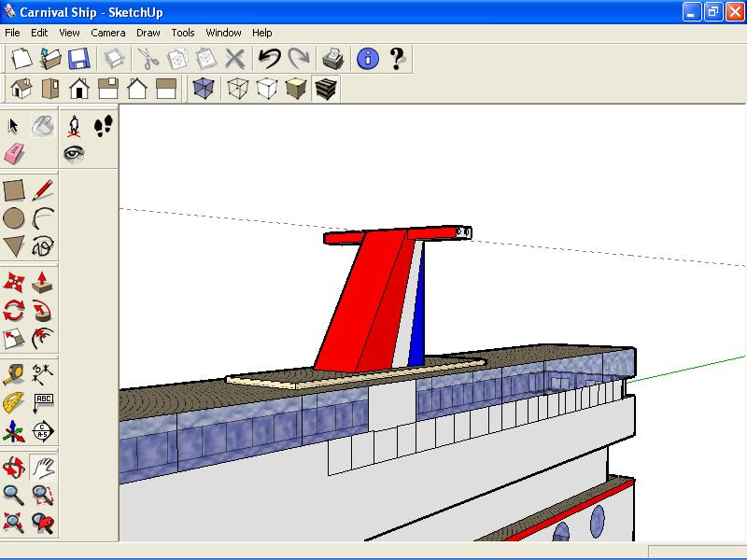Viewport: 747px width, 560px height.
Task: Click the Cut scissors icon
Action: point(149,59)
